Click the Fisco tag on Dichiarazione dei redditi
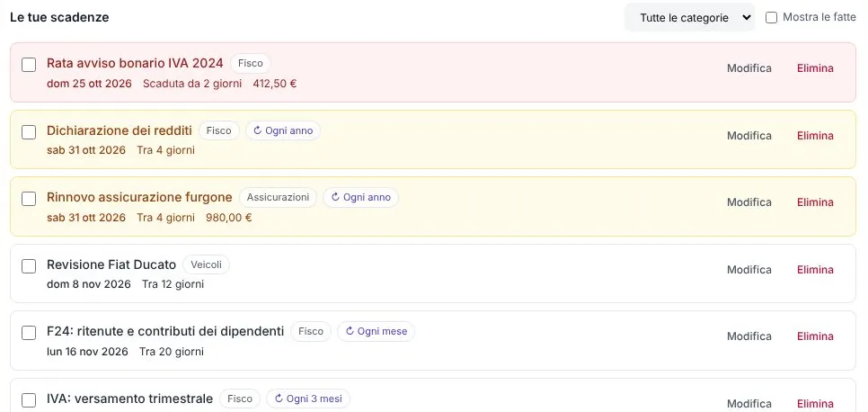The image size is (868, 412). [x=218, y=130]
